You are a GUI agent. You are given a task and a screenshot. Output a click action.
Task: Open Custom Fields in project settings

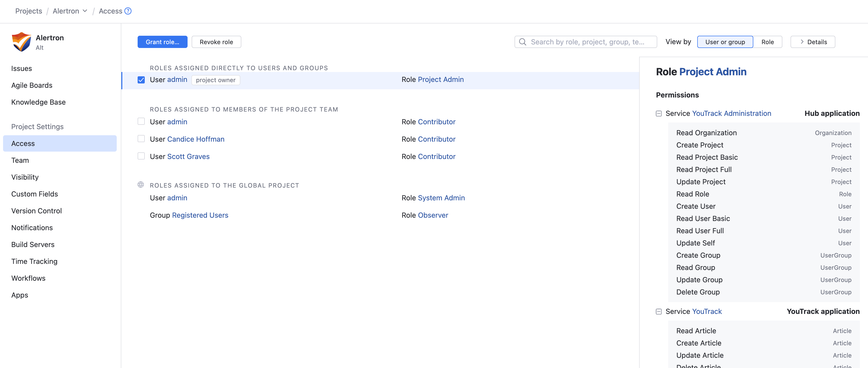pyautogui.click(x=34, y=194)
